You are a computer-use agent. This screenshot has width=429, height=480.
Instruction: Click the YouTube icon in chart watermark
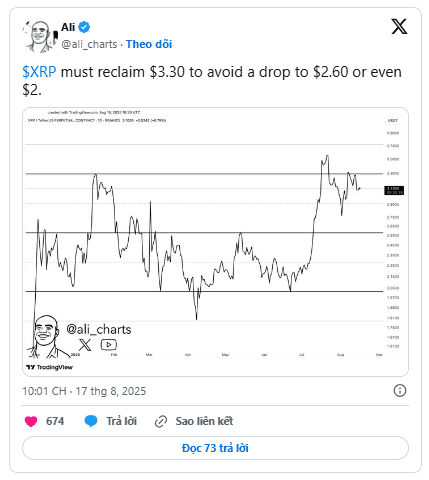[x=109, y=345]
